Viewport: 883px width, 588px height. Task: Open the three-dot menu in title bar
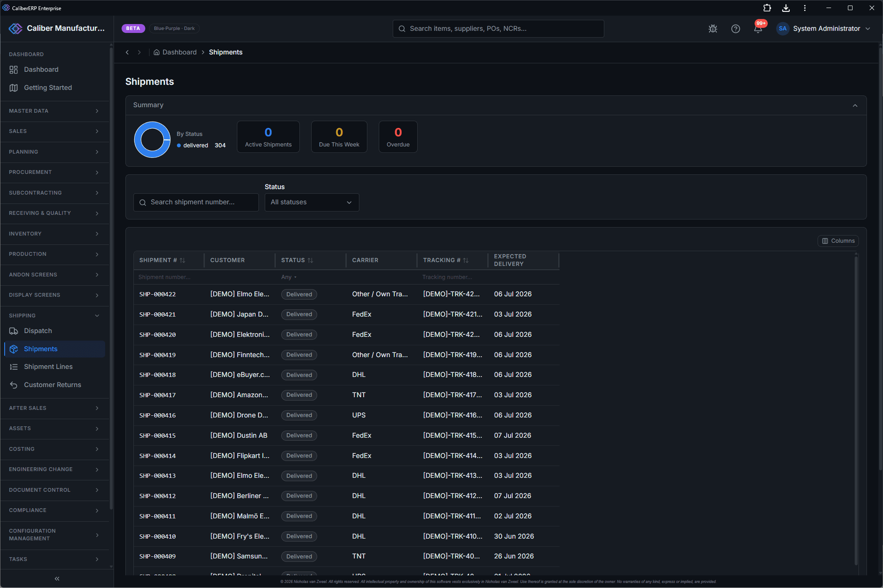click(x=805, y=8)
